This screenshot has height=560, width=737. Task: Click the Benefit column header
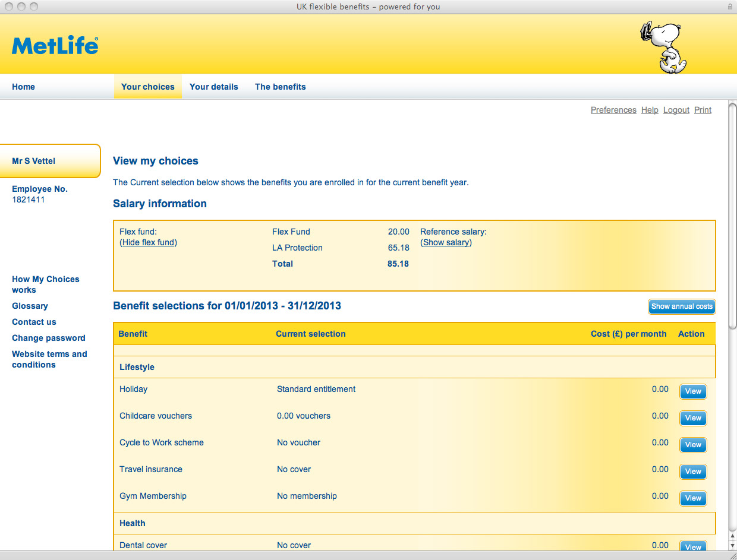[x=133, y=334]
